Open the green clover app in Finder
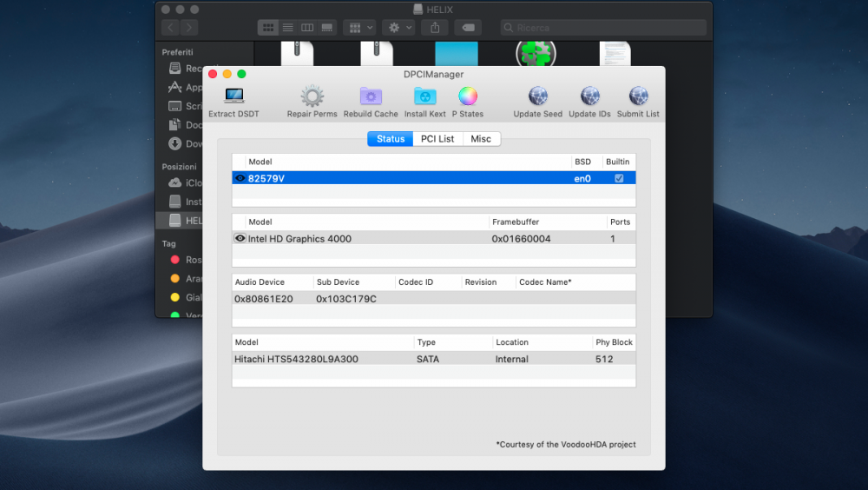Screen dimensions: 868x490 [536, 53]
